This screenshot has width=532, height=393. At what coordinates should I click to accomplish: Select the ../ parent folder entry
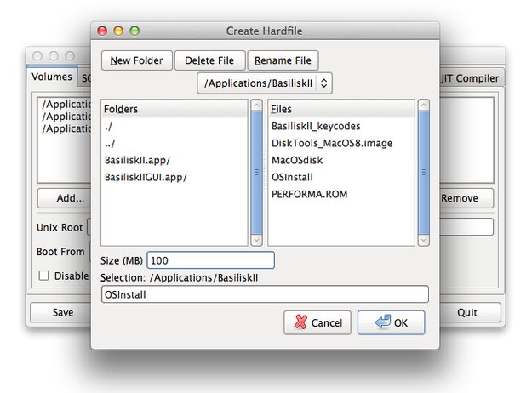[x=174, y=144]
